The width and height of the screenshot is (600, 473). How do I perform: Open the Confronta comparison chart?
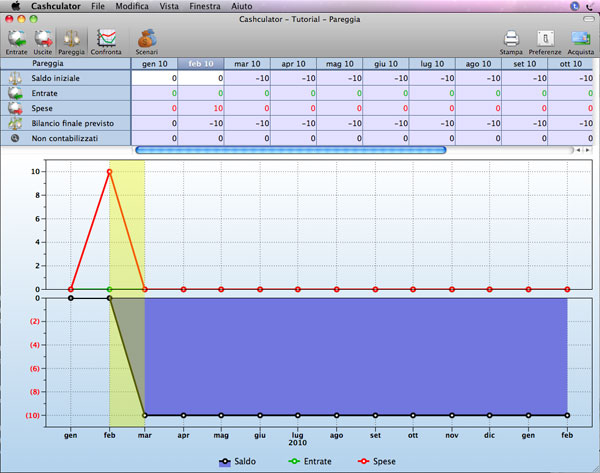[105, 39]
